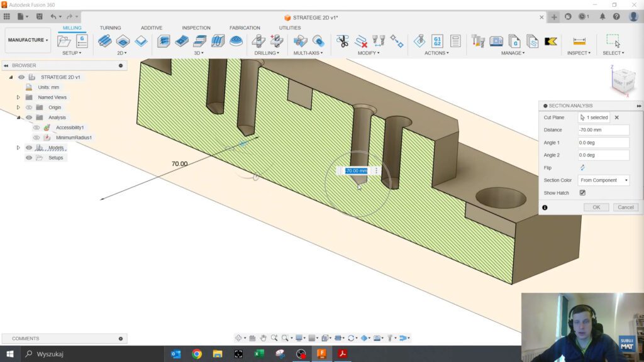Open Excel from the Windows taskbar
The width and height of the screenshot is (644, 362).
click(259, 354)
